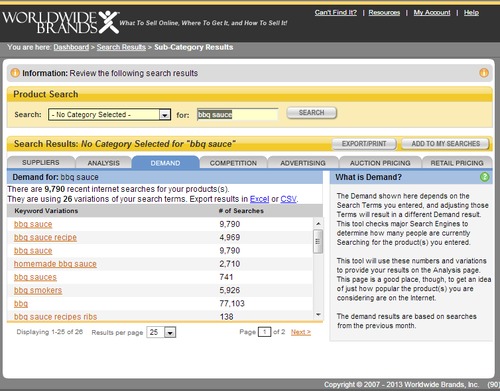
Task: Switch to the Suppliers tab
Action: pyautogui.click(x=41, y=163)
